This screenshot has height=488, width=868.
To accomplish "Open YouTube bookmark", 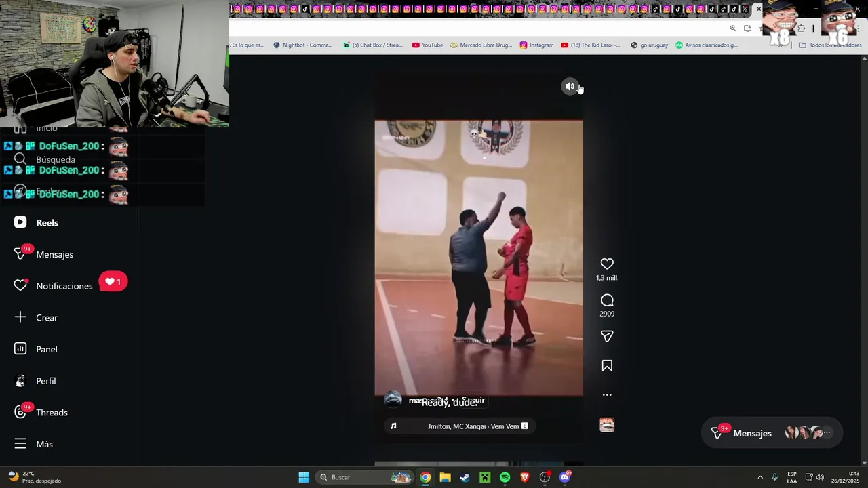I will [427, 45].
